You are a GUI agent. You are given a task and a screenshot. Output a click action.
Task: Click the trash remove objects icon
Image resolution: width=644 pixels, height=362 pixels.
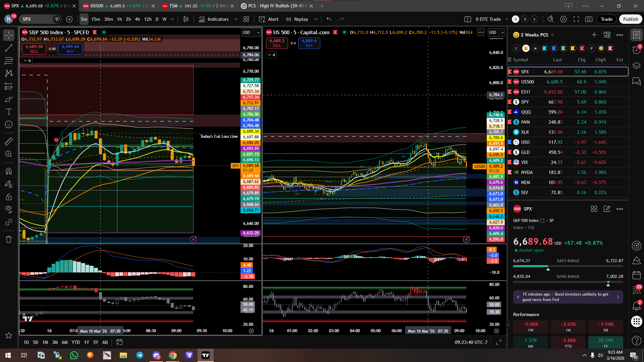coord(9,239)
